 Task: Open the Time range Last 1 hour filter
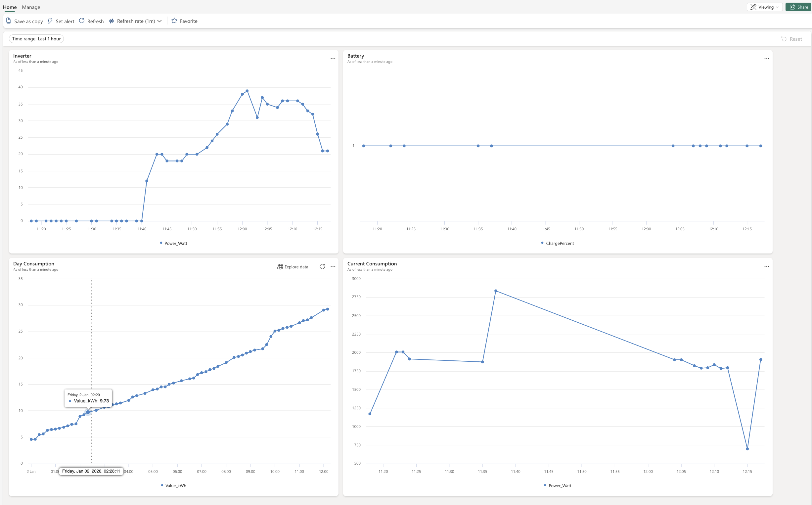coord(36,39)
